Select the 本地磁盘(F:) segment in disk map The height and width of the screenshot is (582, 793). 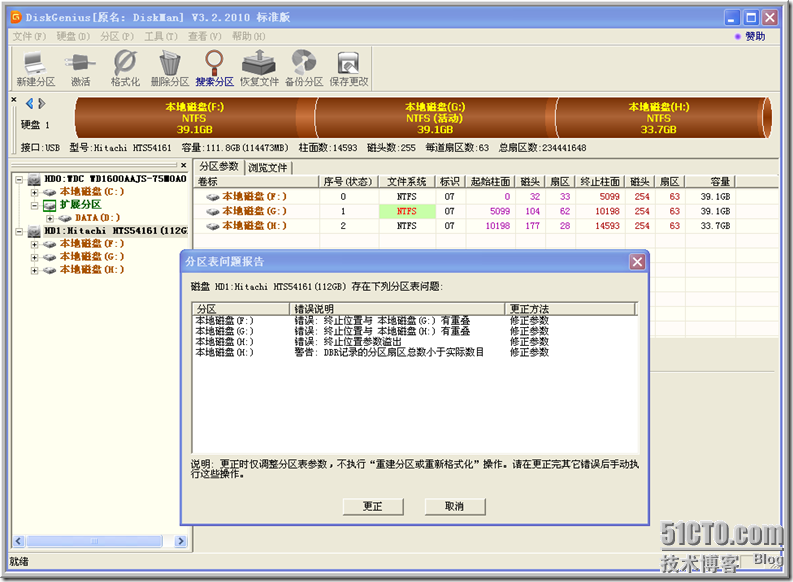194,118
